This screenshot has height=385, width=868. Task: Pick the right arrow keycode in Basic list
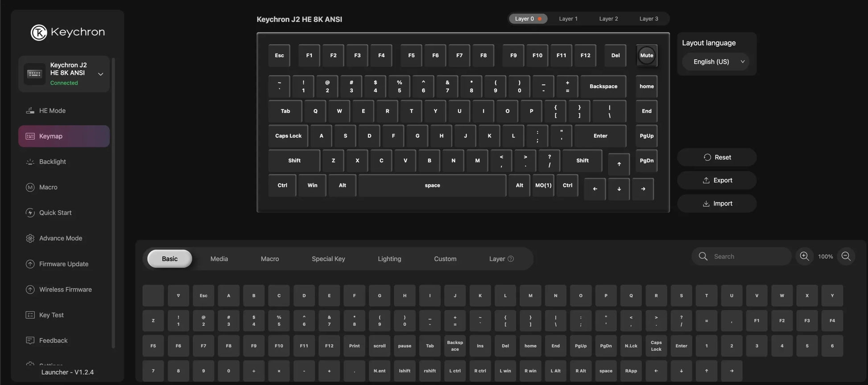pyautogui.click(x=732, y=371)
